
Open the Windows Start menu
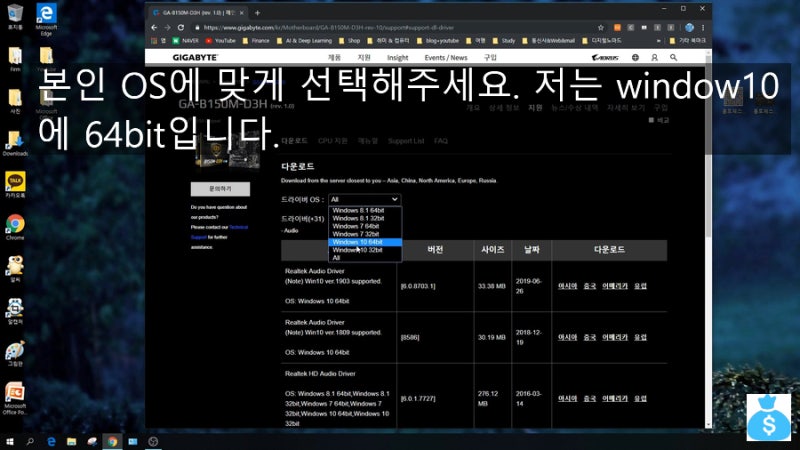(x=10, y=442)
